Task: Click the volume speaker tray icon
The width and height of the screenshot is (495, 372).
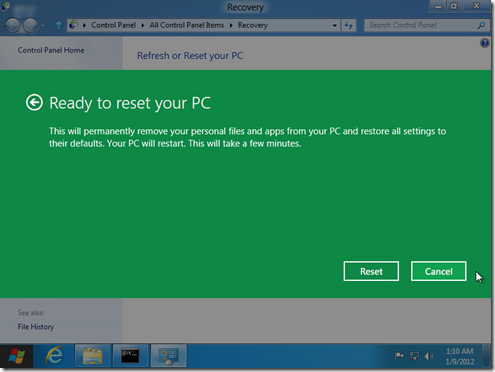Action: 429,356
